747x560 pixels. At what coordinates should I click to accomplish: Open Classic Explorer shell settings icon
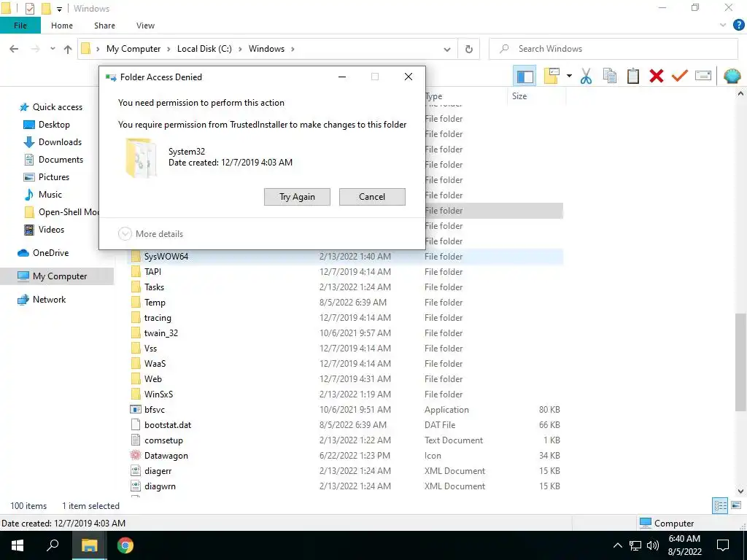[732, 76]
